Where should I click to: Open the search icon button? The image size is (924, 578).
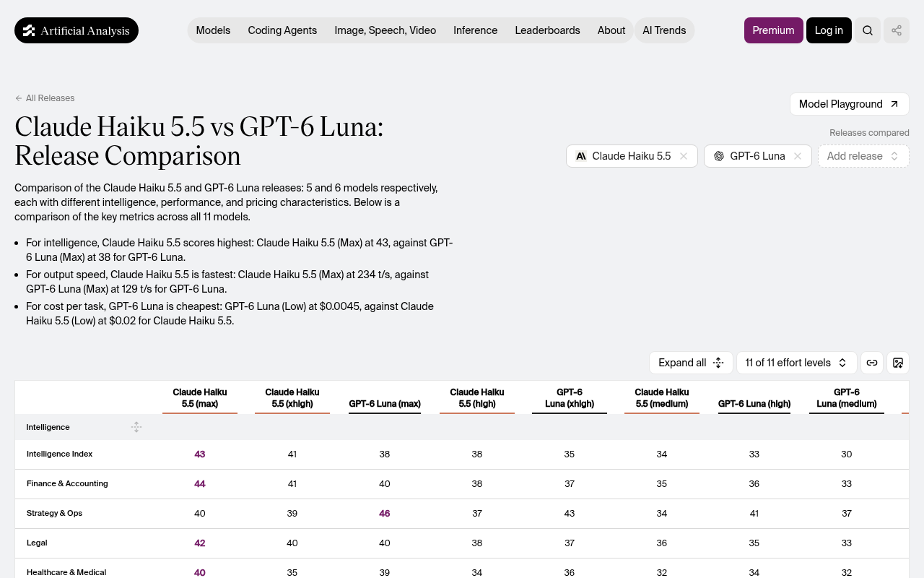click(868, 30)
